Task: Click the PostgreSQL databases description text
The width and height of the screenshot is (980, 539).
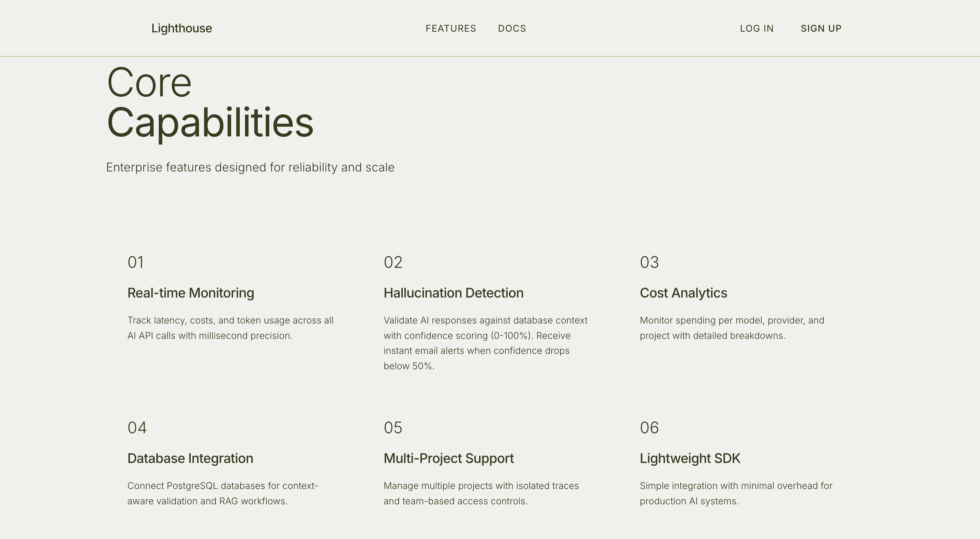Action: tap(222, 493)
